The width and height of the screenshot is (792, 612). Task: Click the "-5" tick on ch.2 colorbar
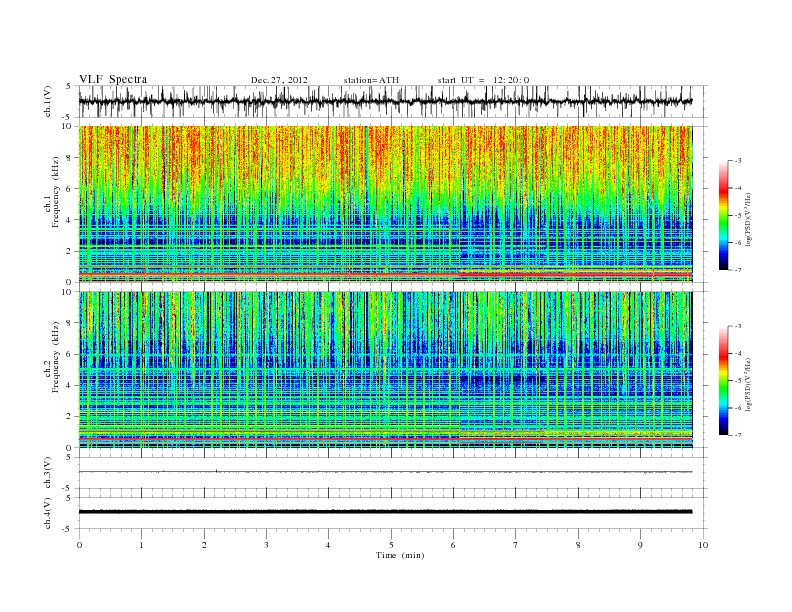pyautogui.click(x=737, y=381)
